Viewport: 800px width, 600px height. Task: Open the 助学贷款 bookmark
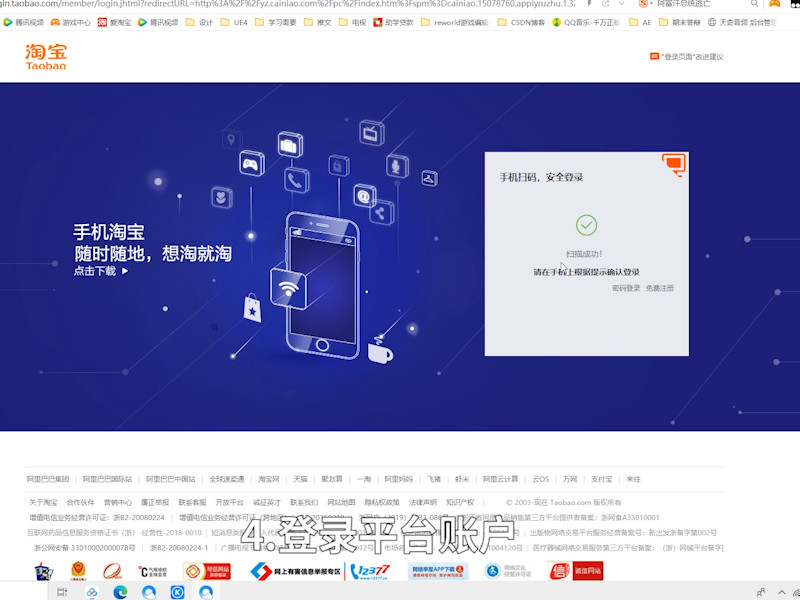pyautogui.click(x=393, y=22)
